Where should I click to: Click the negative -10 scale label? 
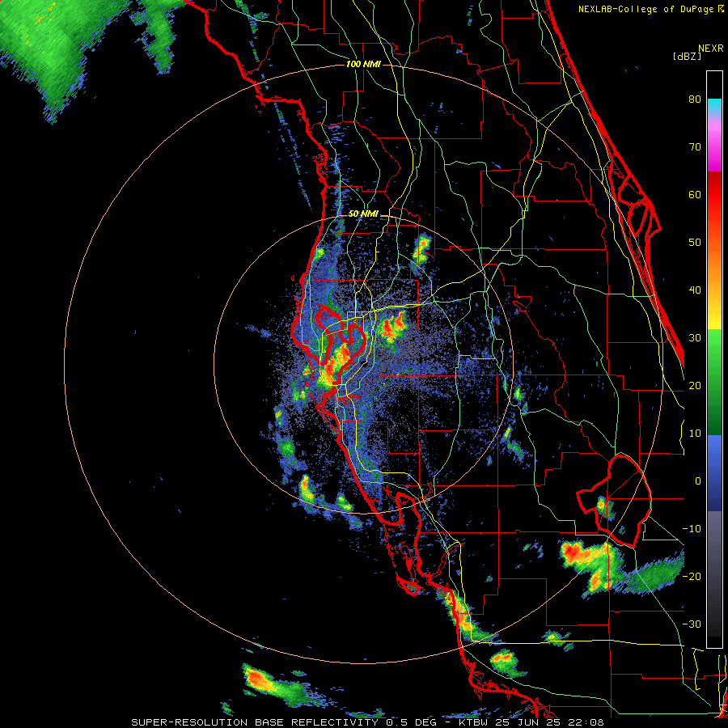692,529
